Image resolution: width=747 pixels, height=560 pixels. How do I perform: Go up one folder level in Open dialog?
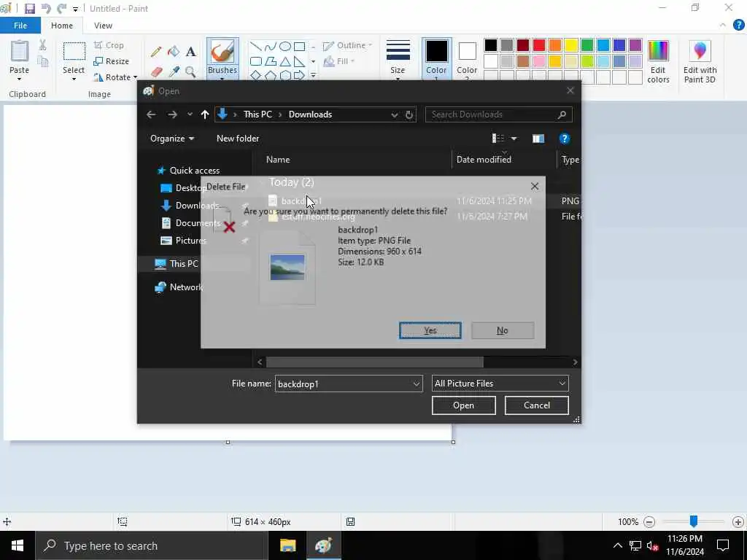point(205,114)
